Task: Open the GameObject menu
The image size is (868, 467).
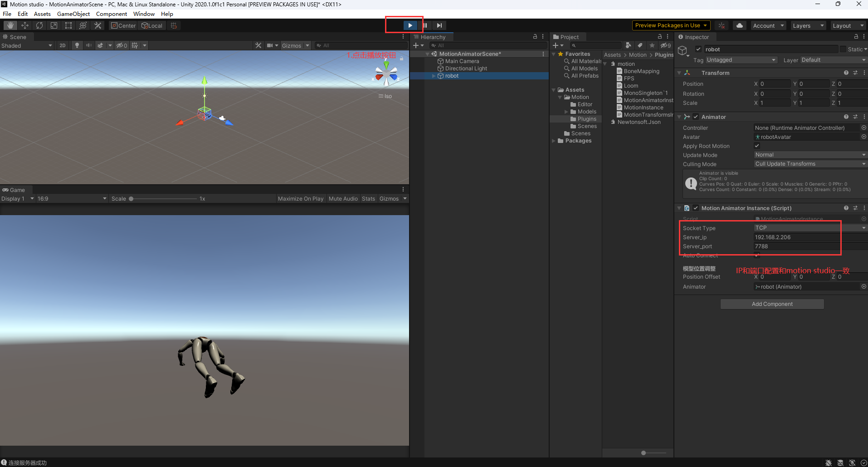Action: [73, 14]
